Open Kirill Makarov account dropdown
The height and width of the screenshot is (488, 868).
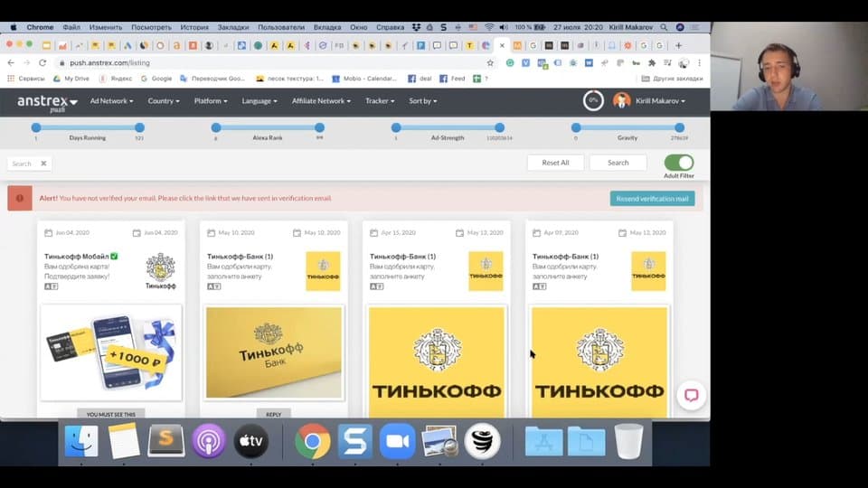[660, 101]
